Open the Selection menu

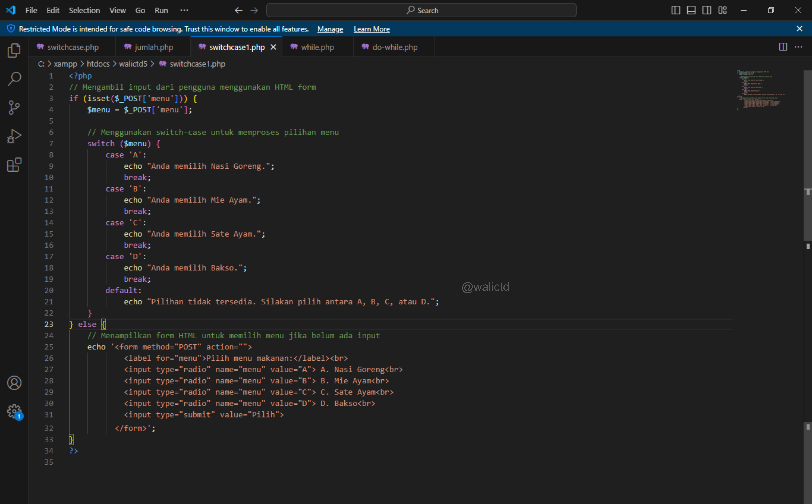click(x=84, y=10)
